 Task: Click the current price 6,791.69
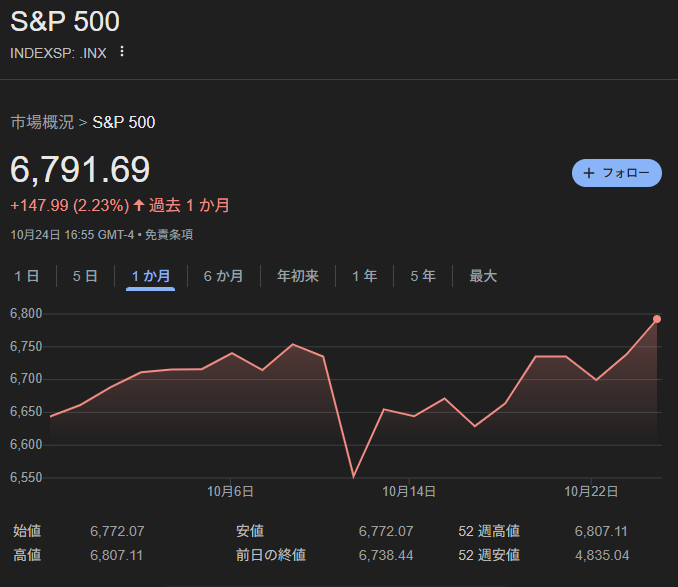point(80,170)
